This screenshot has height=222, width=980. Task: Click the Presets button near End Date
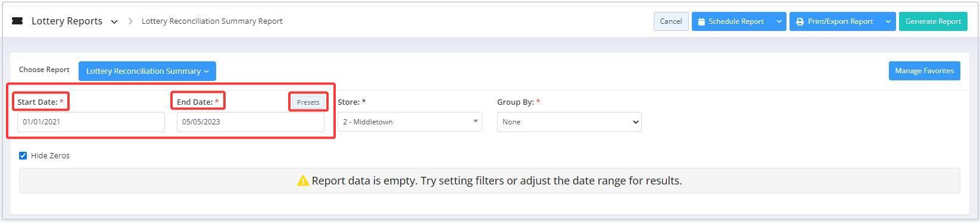(308, 102)
